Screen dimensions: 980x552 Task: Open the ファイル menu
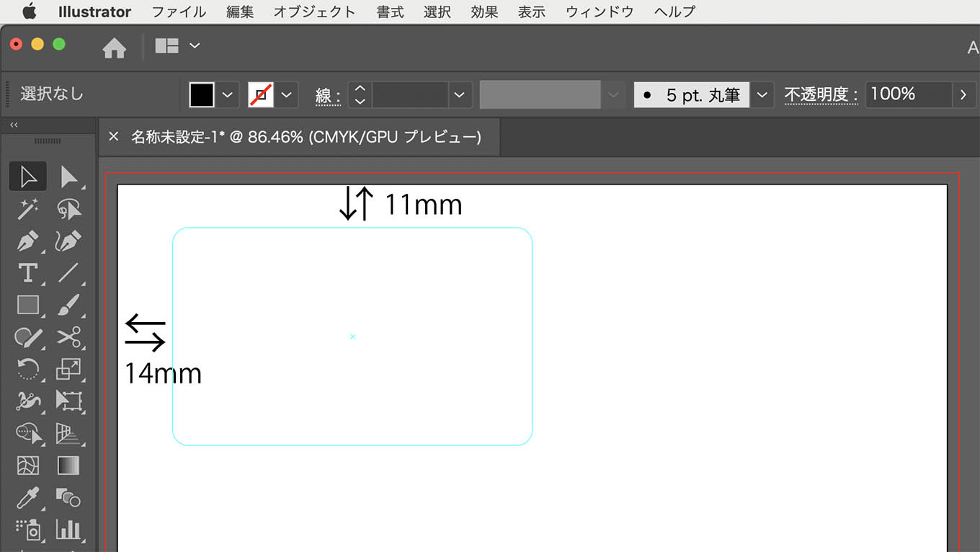click(179, 12)
